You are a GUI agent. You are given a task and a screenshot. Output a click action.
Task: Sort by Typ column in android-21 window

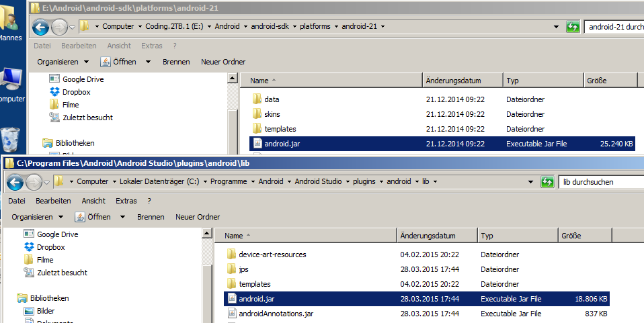tap(543, 81)
